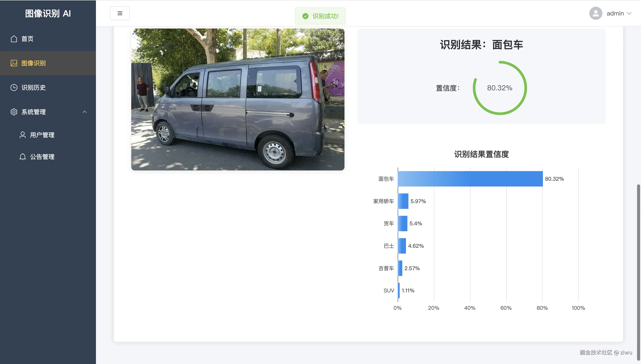Click the SUV bar in the chart
The image size is (641, 364).
pyautogui.click(x=399, y=290)
